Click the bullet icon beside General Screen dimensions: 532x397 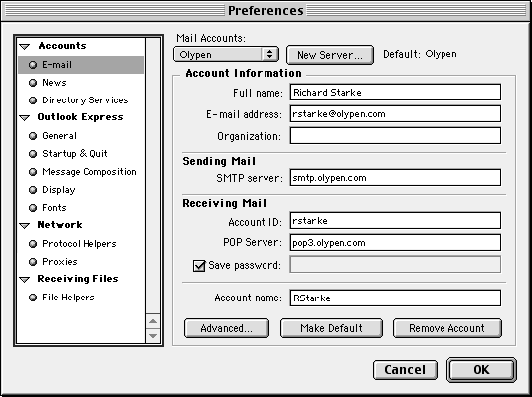33,136
